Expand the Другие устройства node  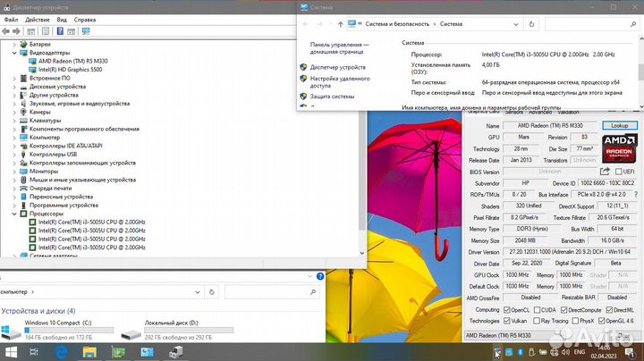tap(14, 96)
